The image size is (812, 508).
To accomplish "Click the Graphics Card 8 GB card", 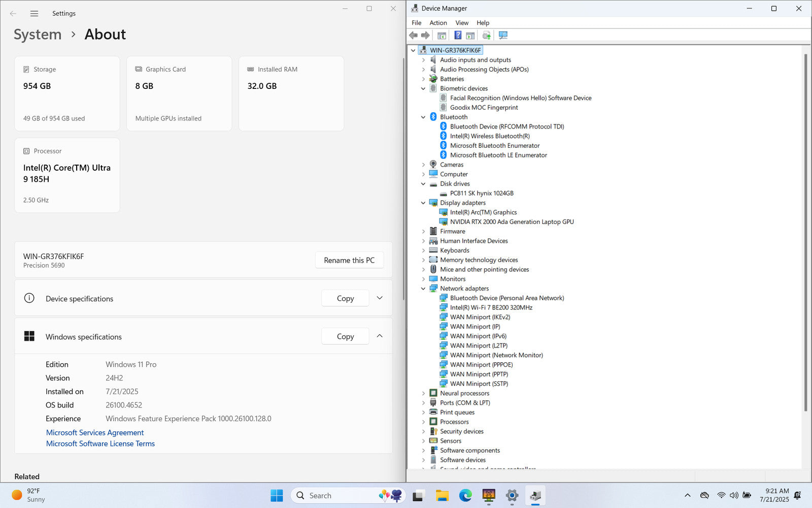I will [x=179, y=93].
